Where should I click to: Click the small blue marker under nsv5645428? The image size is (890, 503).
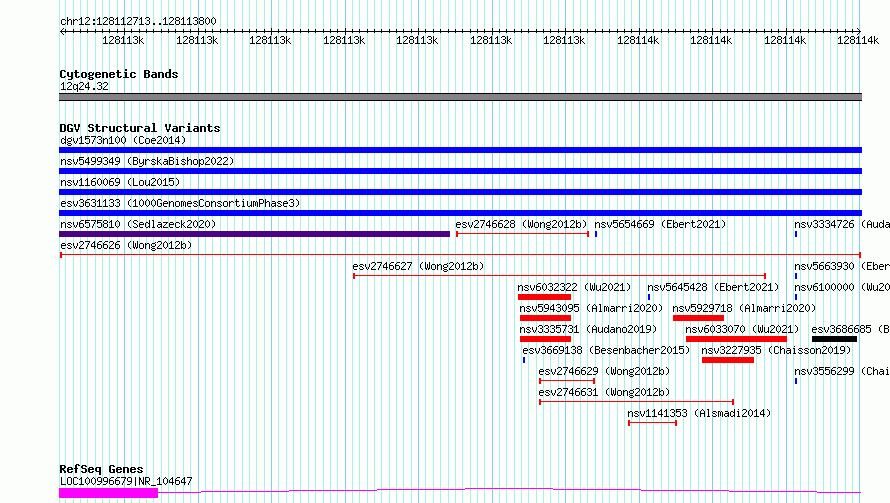(649, 297)
